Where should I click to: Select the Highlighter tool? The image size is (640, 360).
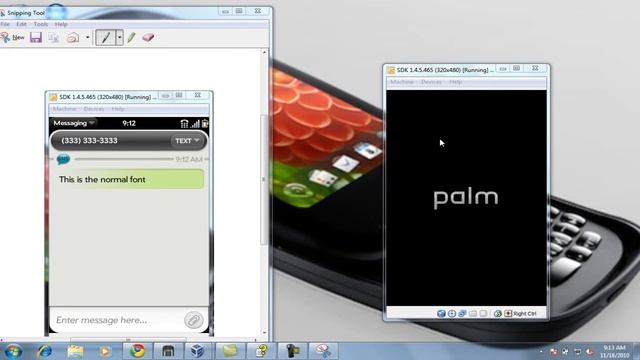tap(131, 38)
